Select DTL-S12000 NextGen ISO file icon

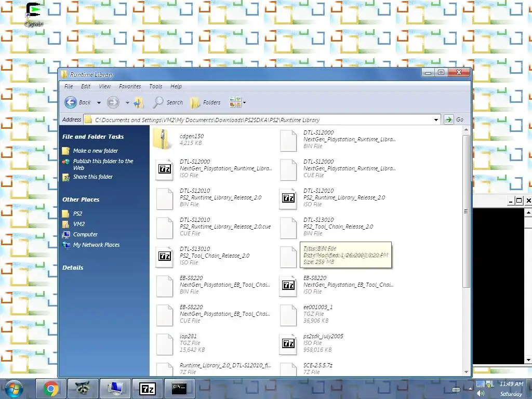pyautogui.click(x=165, y=169)
